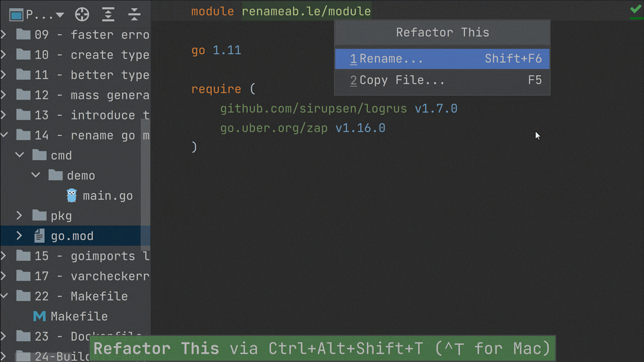Viewport: 644px width, 362px height.
Task: Collapse the 22 - Makefile folder
Action: click(x=4, y=296)
